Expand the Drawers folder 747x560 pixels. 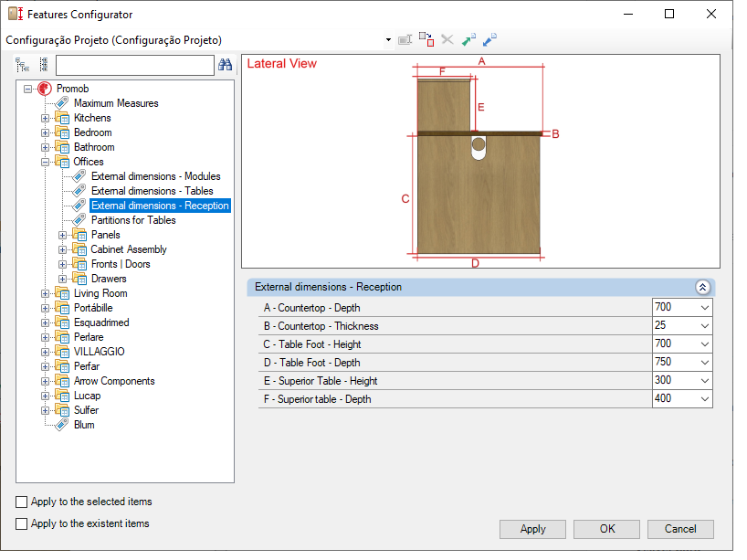coord(62,280)
